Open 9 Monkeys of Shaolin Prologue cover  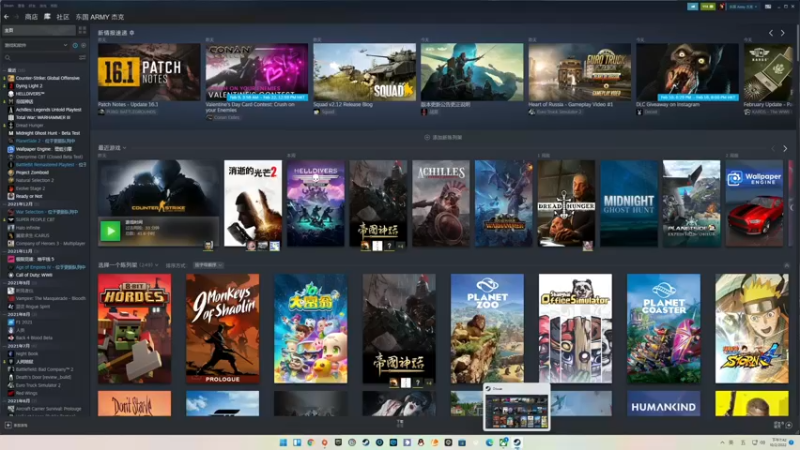(x=222, y=329)
